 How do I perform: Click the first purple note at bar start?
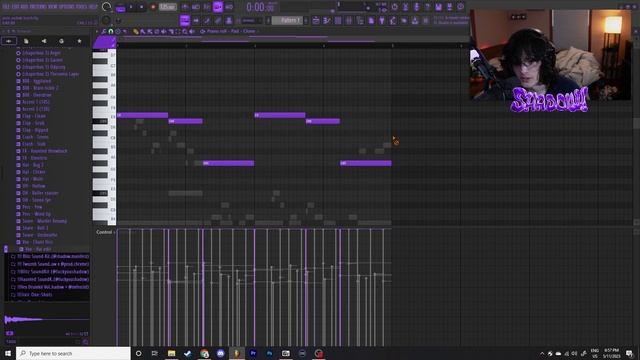(x=142, y=116)
